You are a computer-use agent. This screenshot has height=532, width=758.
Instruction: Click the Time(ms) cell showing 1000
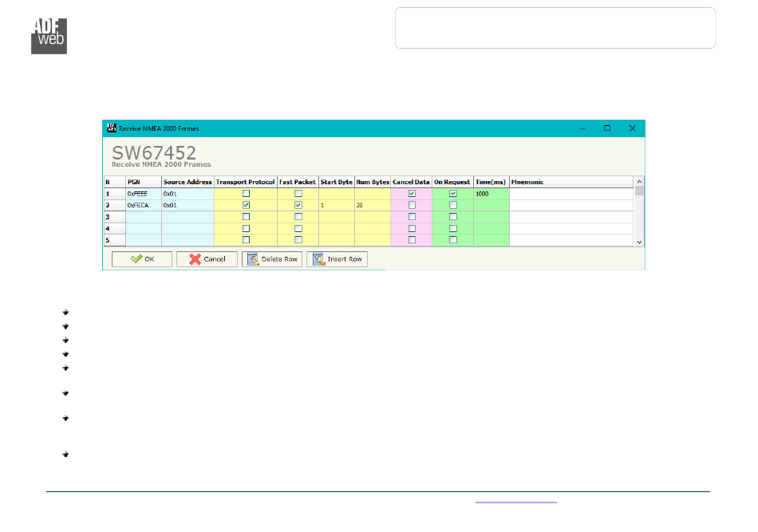(x=491, y=194)
